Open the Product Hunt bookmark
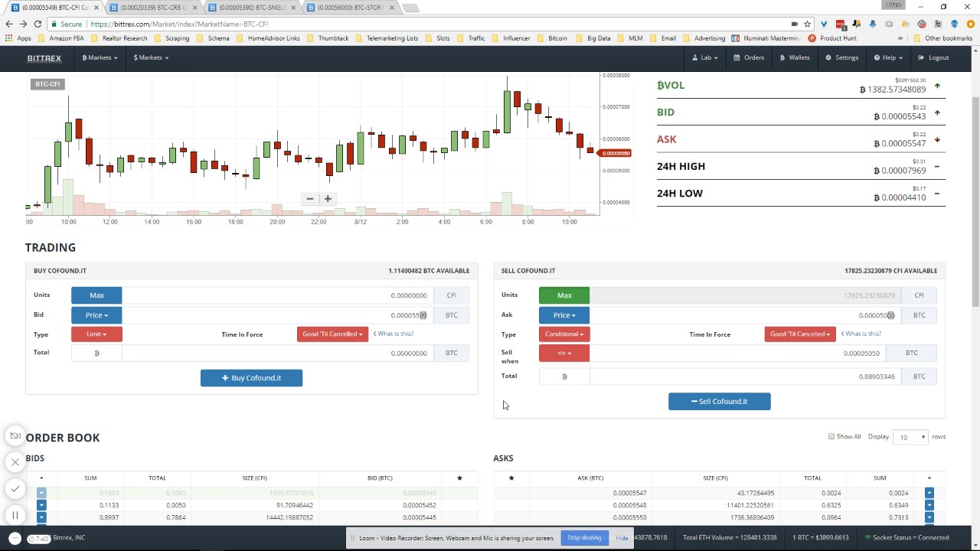 coord(832,38)
